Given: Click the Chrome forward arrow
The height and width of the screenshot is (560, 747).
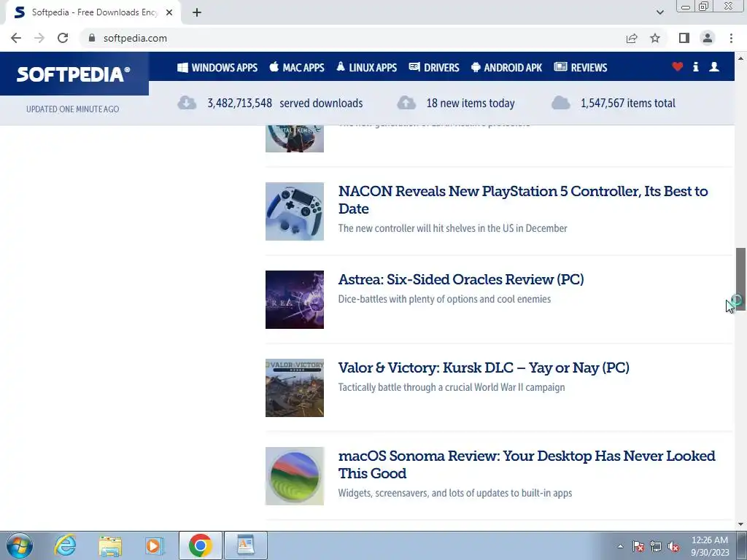Looking at the screenshot, I should (39, 38).
